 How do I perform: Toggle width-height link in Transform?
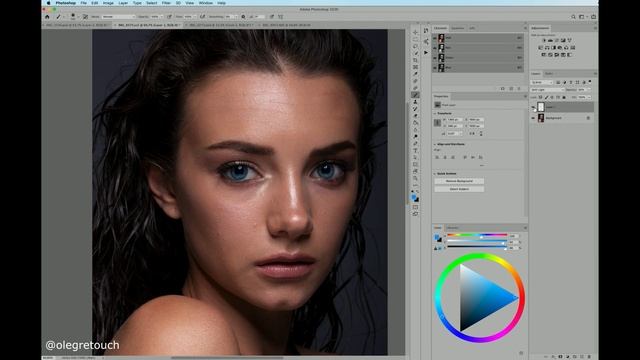click(438, 122)
